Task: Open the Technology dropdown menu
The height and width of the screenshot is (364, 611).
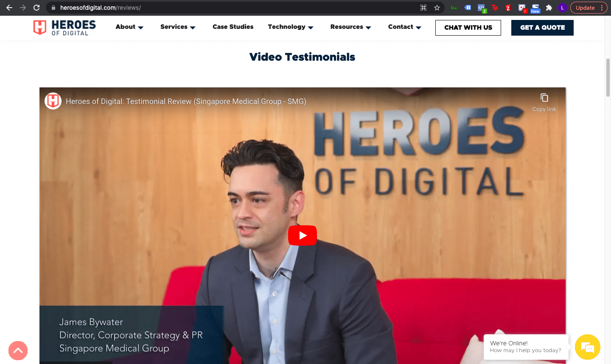Action: pyautogui.click(x=291, y=27)
